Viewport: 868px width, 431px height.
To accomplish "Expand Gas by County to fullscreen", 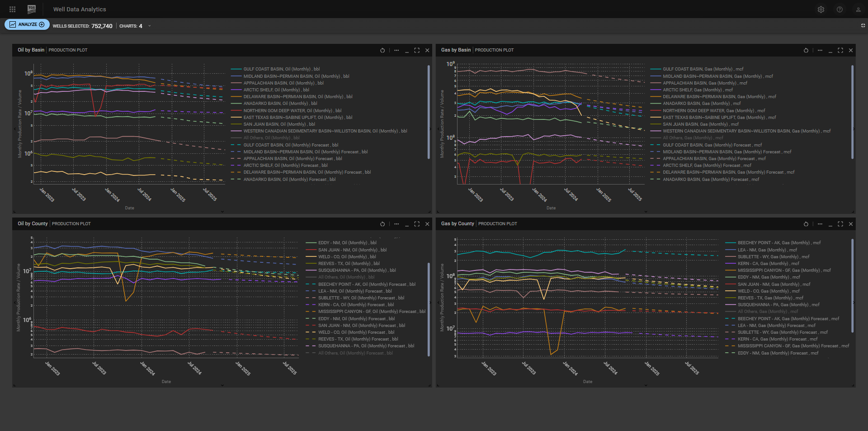I will (840, 224).
